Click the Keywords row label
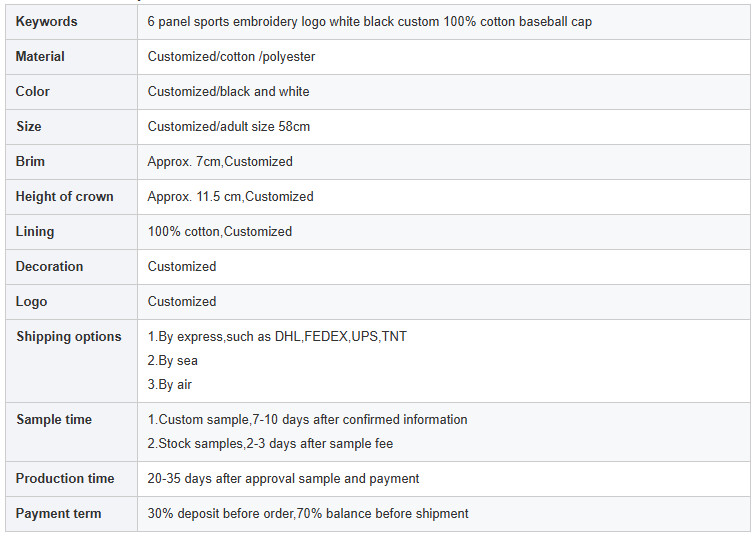 [x=46, y=22]
